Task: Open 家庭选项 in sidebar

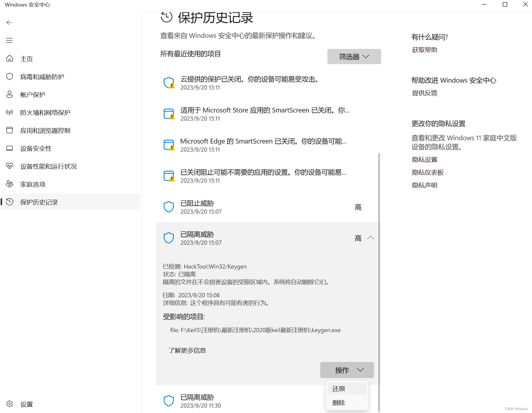Action: coord(70,184)
